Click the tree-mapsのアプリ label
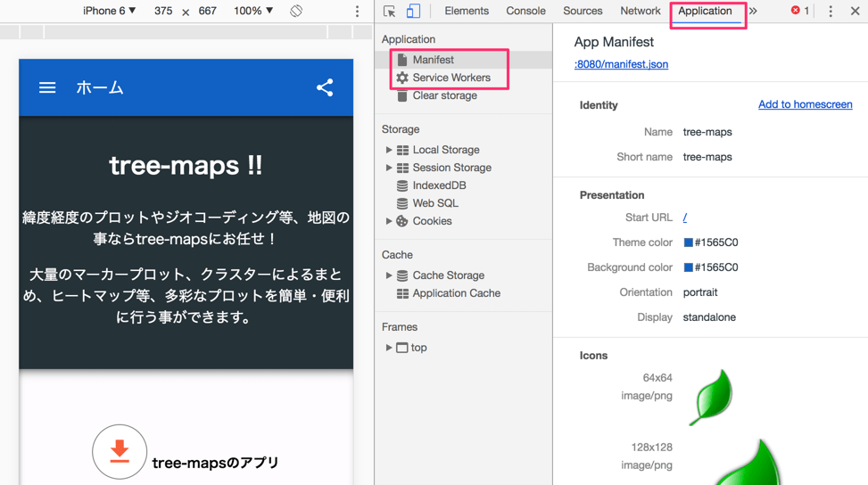 215,463
